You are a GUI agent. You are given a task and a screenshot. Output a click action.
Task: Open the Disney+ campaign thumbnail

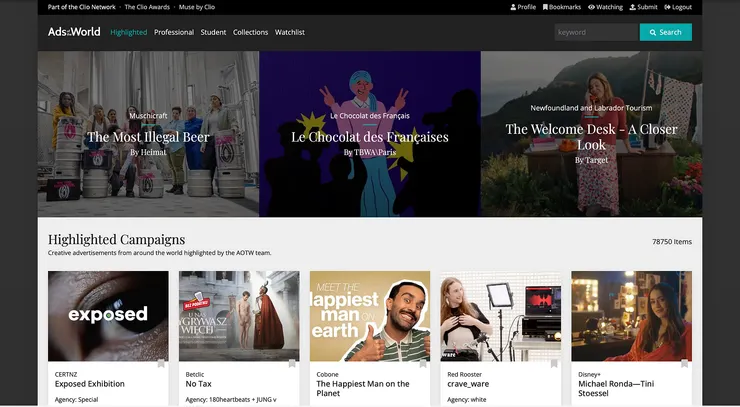click(x=631, y=316)
